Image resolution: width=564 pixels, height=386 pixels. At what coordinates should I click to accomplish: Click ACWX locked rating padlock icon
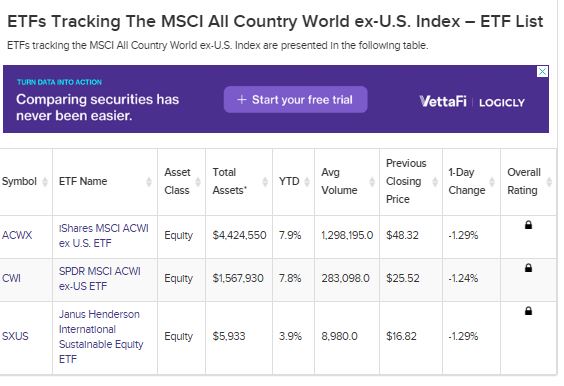pyautogui.click(x=528, y=225)
